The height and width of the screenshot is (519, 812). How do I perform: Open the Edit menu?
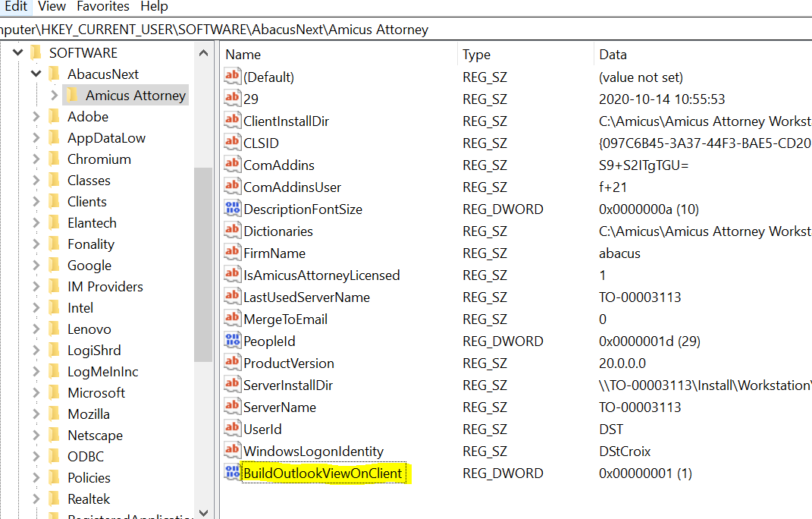coord(16,6)
